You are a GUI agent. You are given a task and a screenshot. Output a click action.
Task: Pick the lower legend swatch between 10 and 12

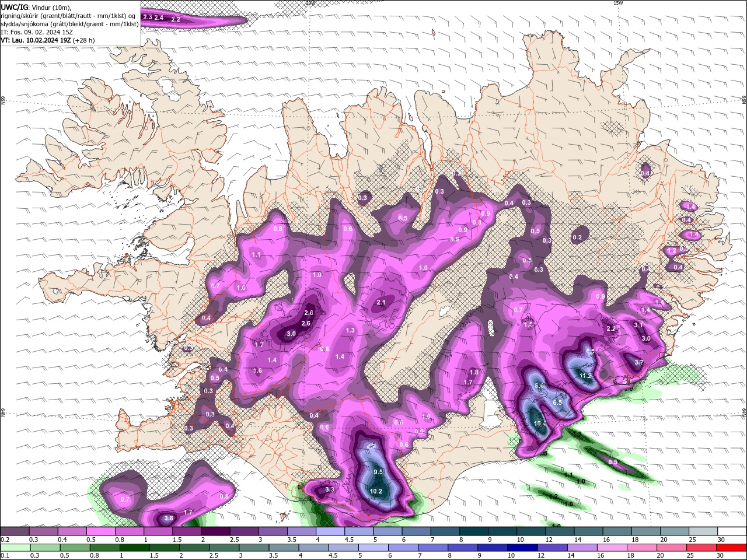(x=521, y=548)
